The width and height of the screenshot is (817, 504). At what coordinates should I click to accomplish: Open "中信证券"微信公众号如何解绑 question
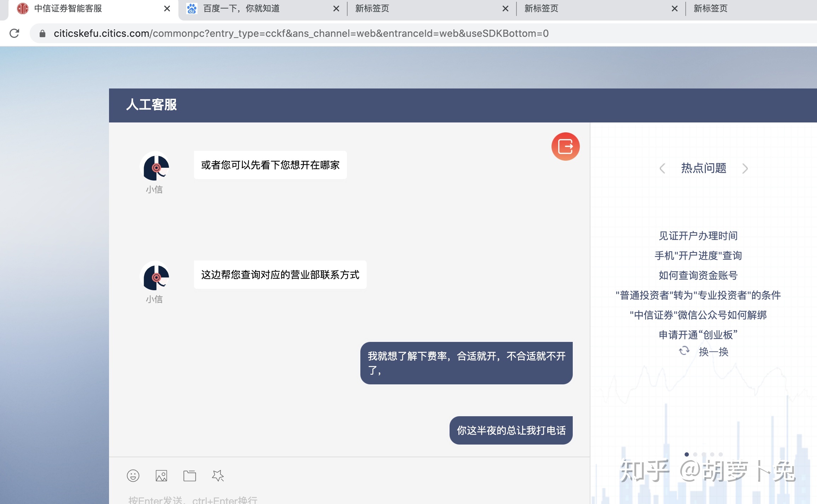coord(698,315)
